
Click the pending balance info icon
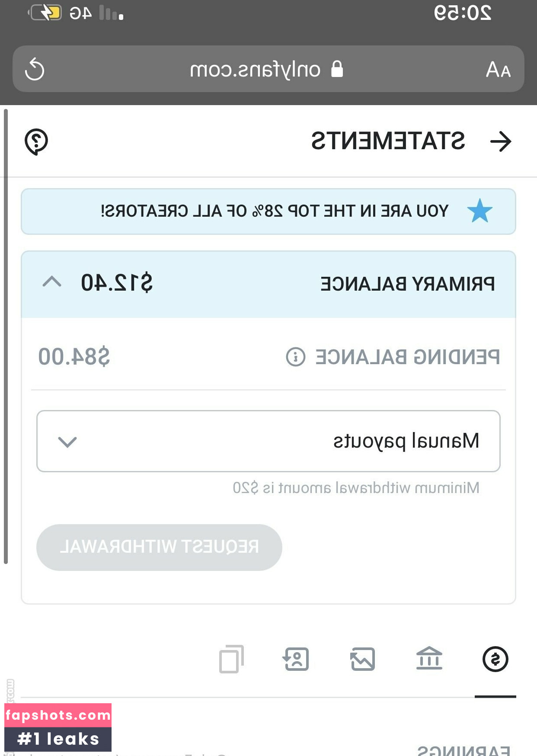click(296, 357)
